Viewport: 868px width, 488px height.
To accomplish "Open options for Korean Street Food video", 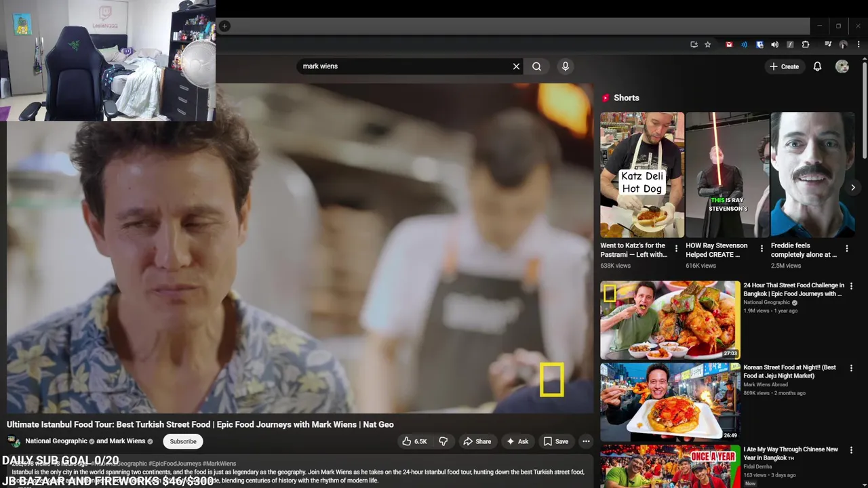I will pos(851,368).
